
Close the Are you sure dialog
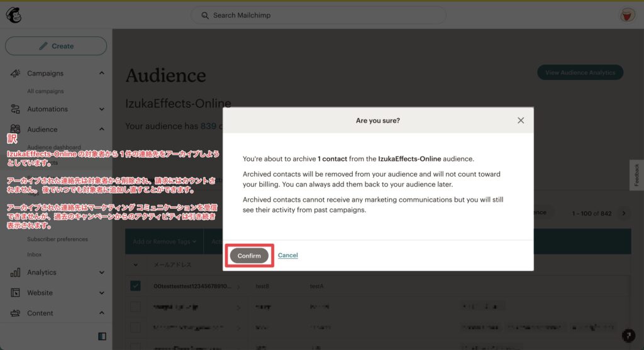click(521, 120)
